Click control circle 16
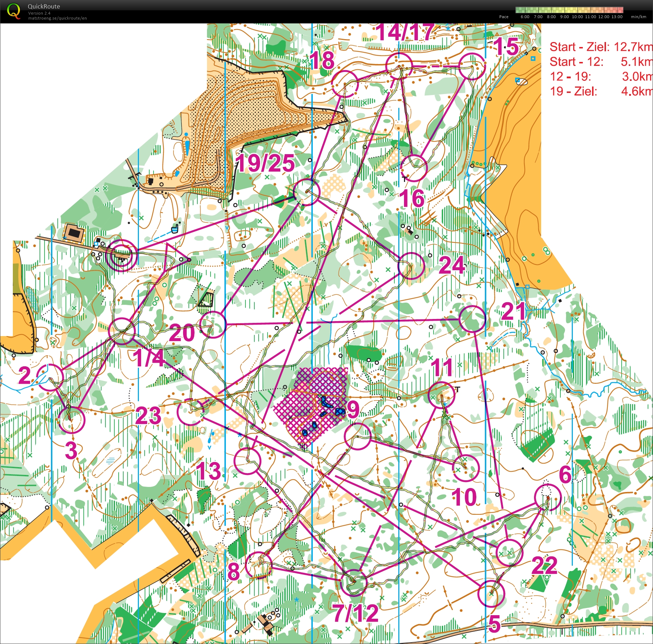Screen dimensions: 653x644 [414, 168]
